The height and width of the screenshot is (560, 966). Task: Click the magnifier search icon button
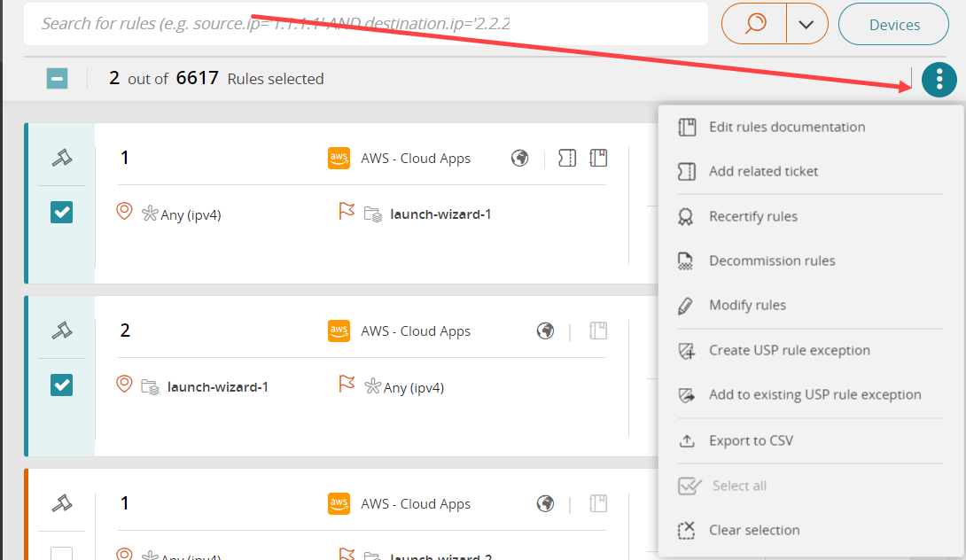tap(755, 24)
